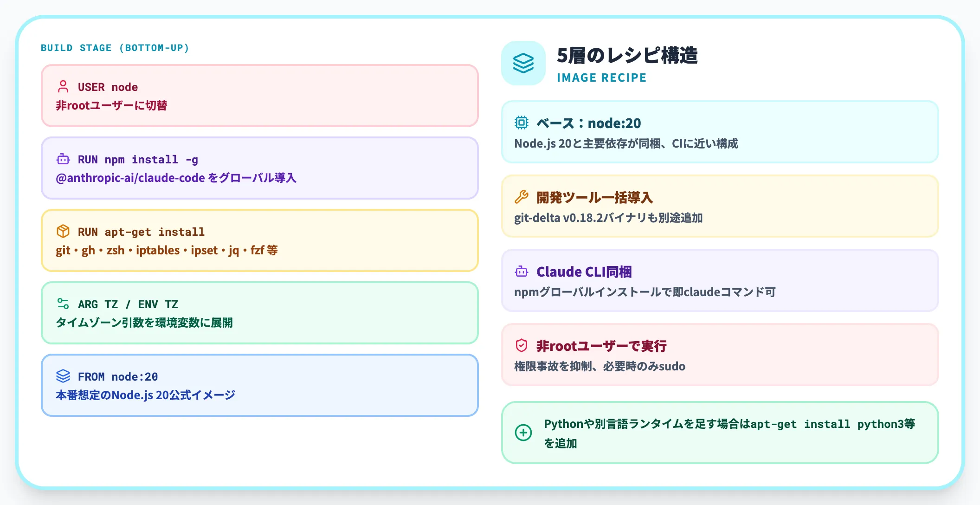Select the 非rootユーザーに切替 description
This screenshot has height=505, width=980.
111,105
